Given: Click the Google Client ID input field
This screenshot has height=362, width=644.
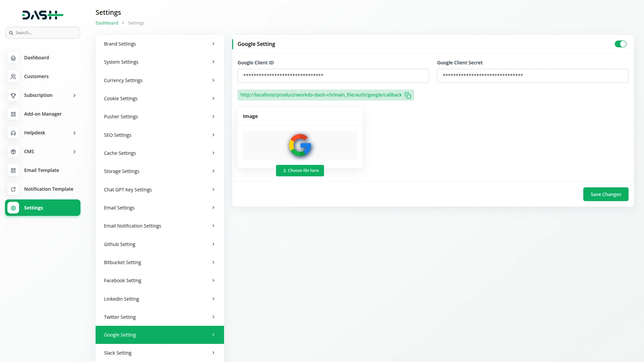Looking at the screenshot, I should point(333,75).
